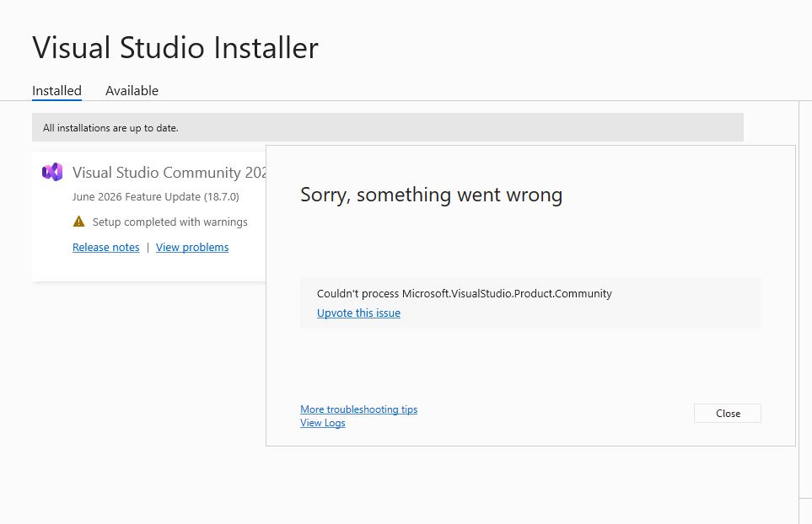Open the Release notes link

point(106,248)
